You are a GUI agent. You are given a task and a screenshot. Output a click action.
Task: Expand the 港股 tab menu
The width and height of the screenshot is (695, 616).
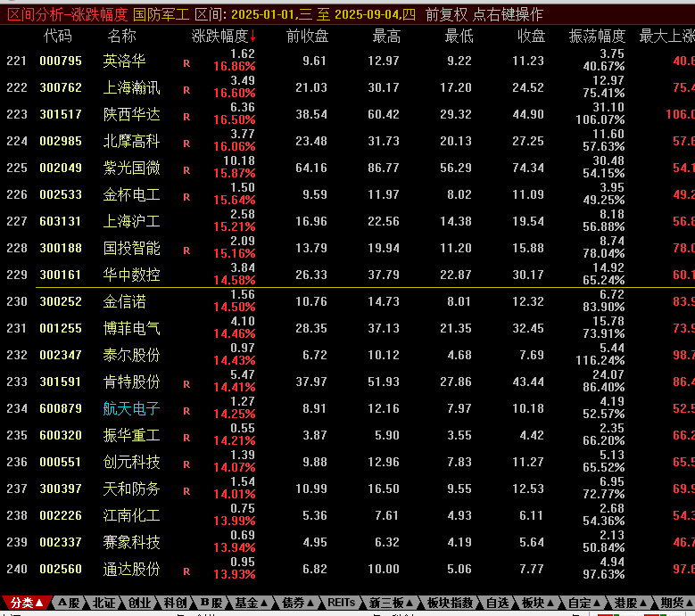point(630,603)
